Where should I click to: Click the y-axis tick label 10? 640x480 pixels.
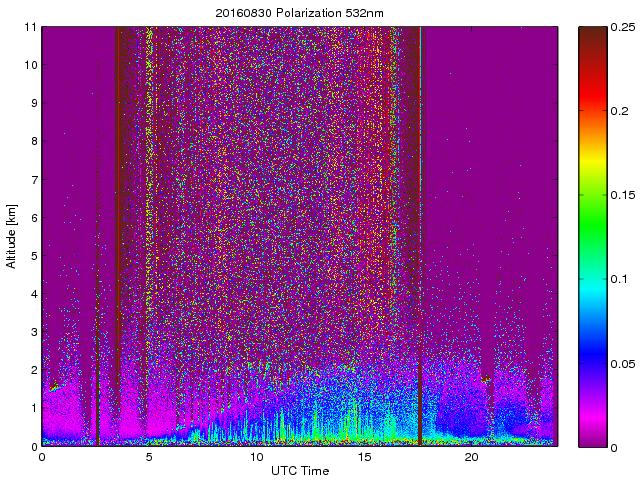point(30,65)
